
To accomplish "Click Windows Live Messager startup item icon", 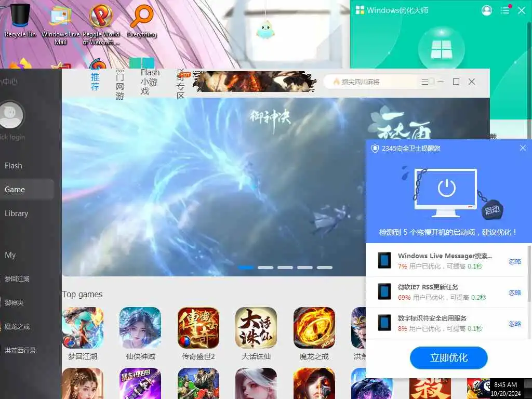I will [384, 261].
